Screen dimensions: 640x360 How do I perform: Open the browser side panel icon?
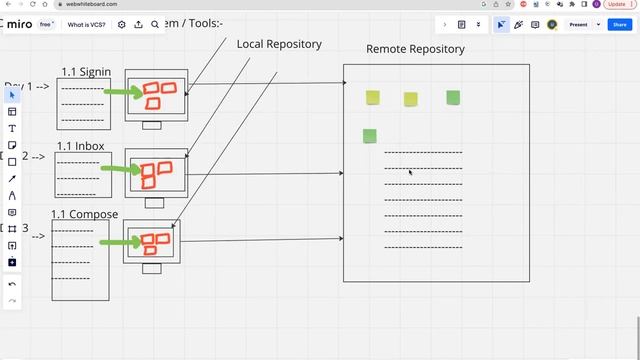(584, 4)
